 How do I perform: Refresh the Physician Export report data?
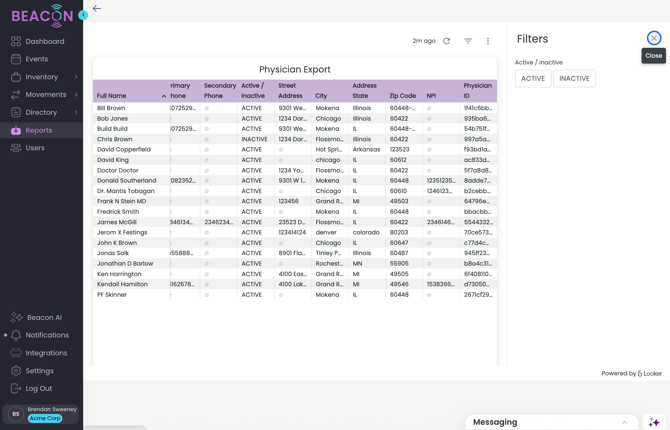447,41
